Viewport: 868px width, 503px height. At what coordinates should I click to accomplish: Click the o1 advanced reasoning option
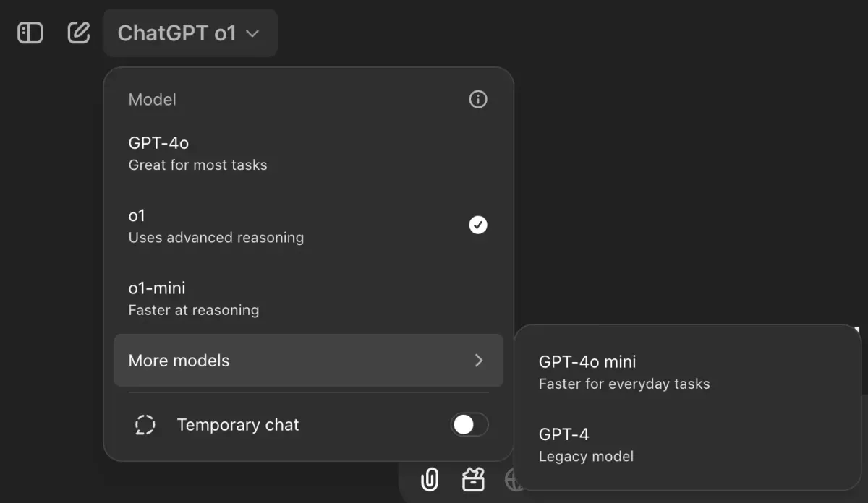pos(216,226)
